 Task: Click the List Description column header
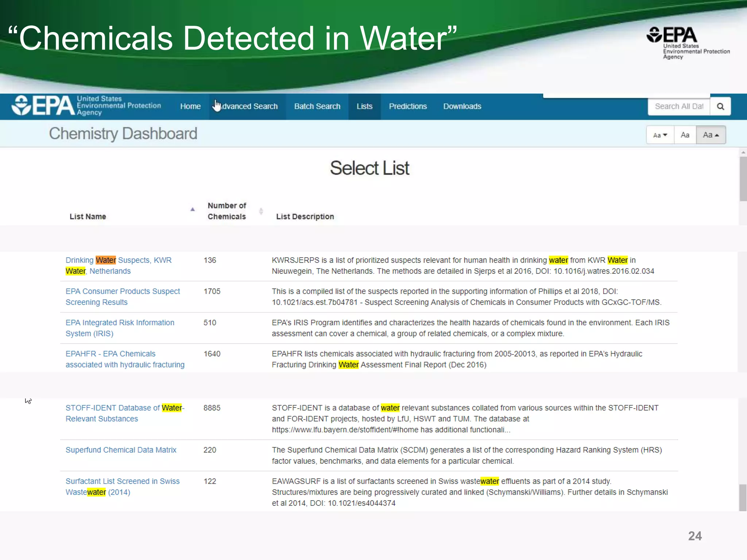[x=305, y=217]
